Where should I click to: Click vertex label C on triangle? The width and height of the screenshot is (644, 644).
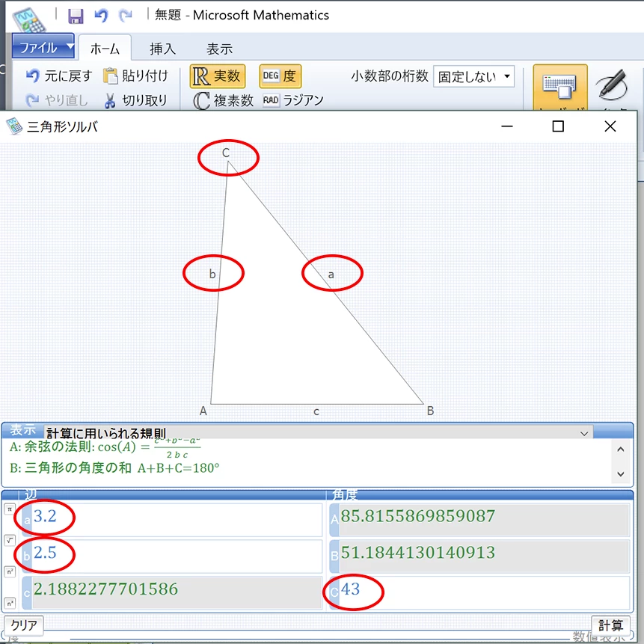226,153
